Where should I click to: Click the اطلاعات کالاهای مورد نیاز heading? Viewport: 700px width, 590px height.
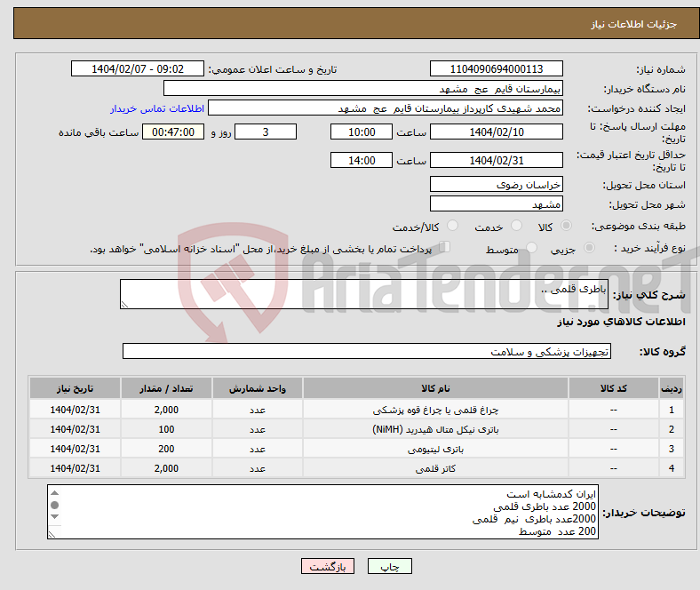tap(621, 322)
